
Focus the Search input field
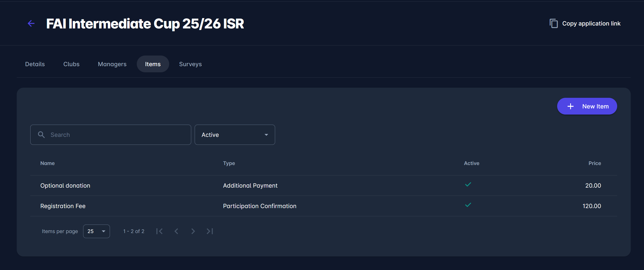pos(117,135)
